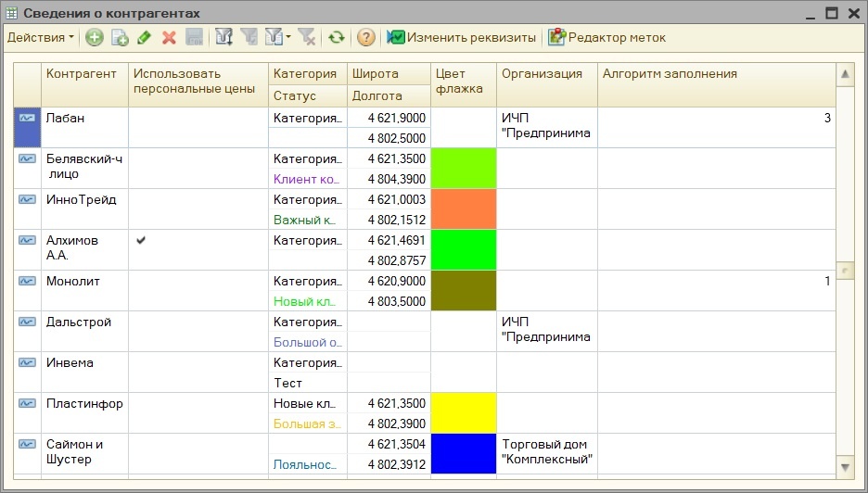Click the row icon for Инвема
This screenshot has width=868, height=493.
27,362
